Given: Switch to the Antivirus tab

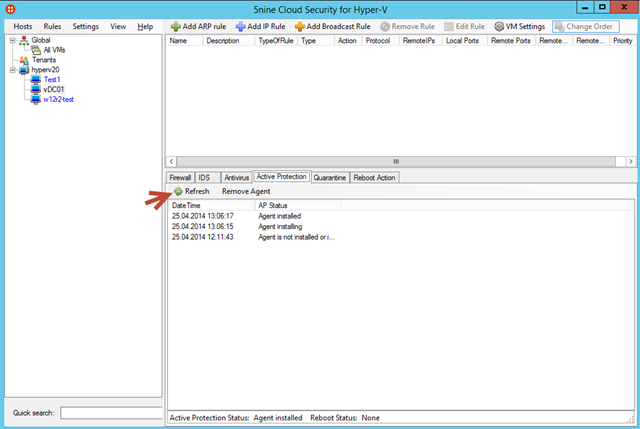Looking at the screenshot, I should [236, 178].
